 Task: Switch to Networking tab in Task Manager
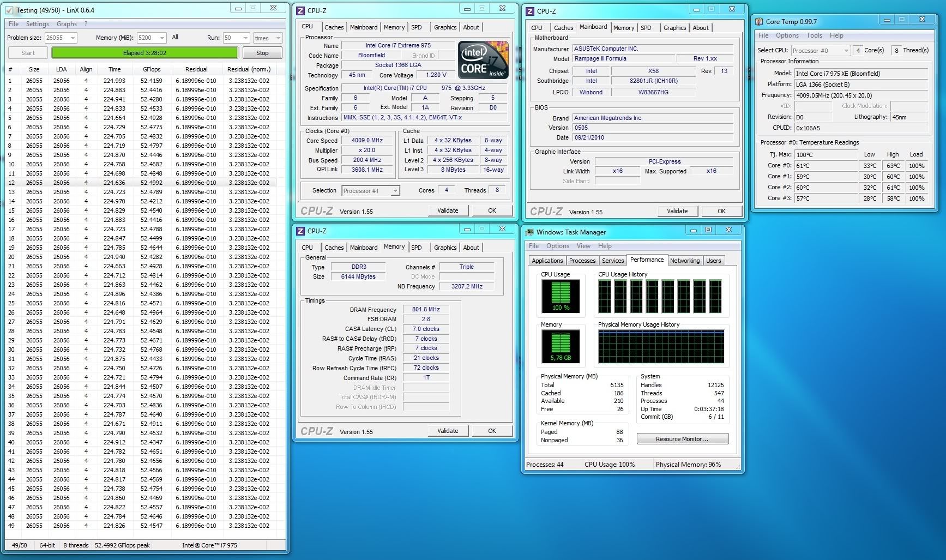(685, 261)
